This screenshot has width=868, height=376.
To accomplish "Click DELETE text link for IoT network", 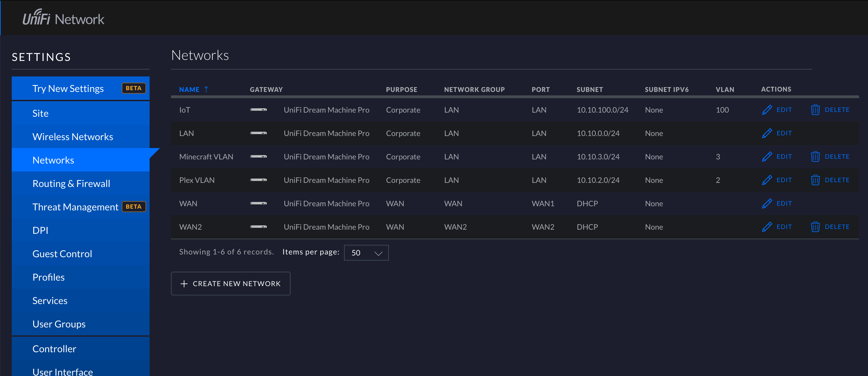I will (837, 110).
